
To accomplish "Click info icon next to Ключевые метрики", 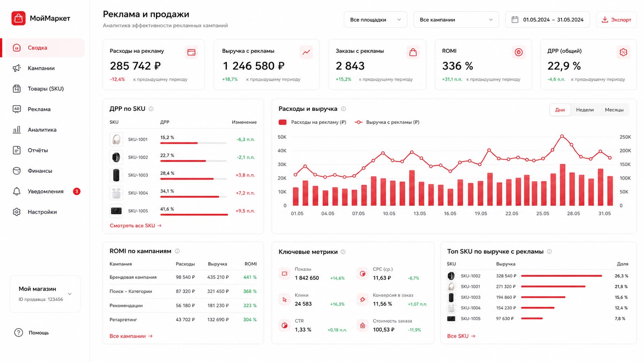I will click(x=343, y=252).
